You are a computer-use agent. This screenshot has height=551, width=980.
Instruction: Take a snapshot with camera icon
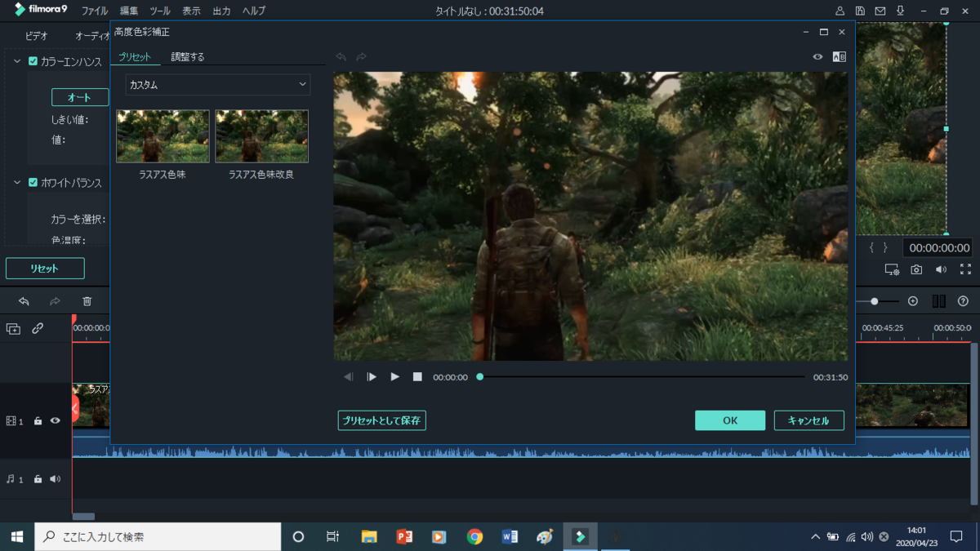[916, 269]
